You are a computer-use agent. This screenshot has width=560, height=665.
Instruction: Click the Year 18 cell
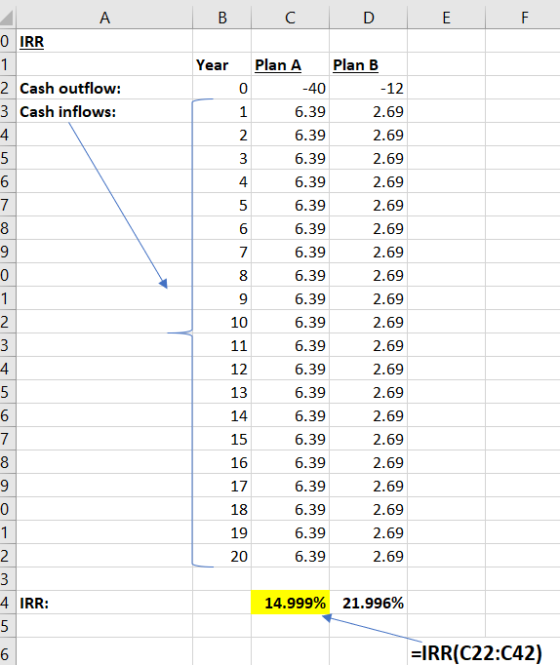pos(222,509)
